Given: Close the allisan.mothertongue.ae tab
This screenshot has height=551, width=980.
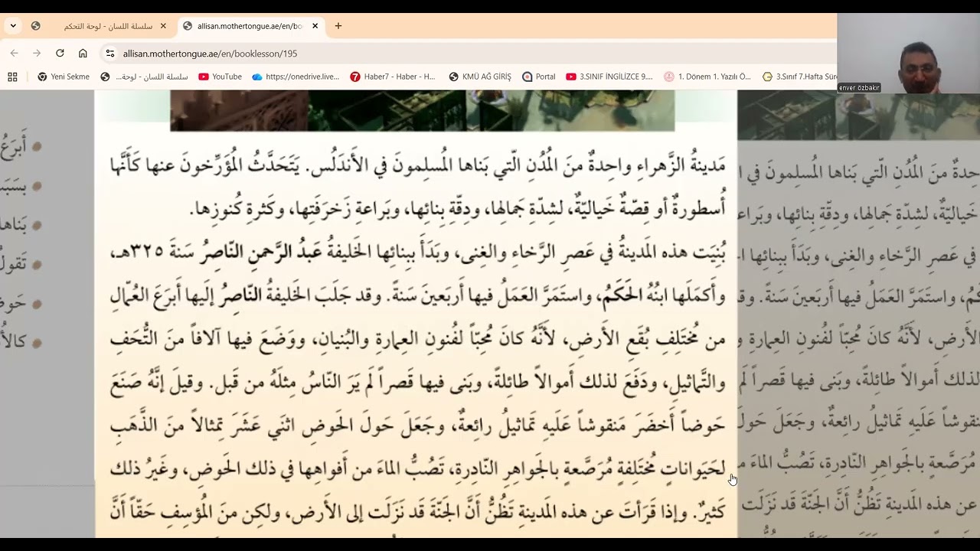Looking at the screenshot, I should (x=315, y=26).
